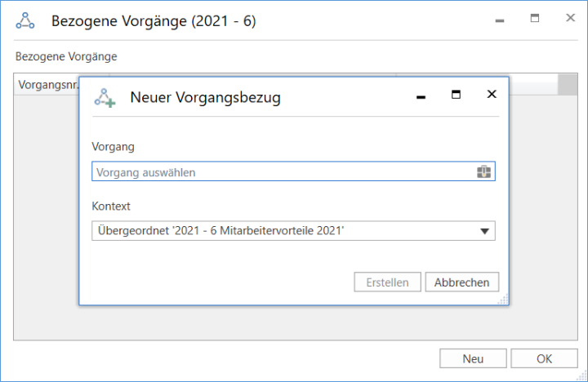Expand the Kontext dropdown arrow
The width and height of the screenshot is (588, 382).
tap(485, 231)
